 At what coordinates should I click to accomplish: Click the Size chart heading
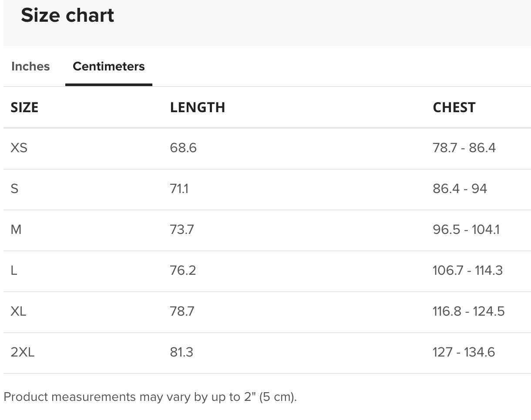point(67,16)
